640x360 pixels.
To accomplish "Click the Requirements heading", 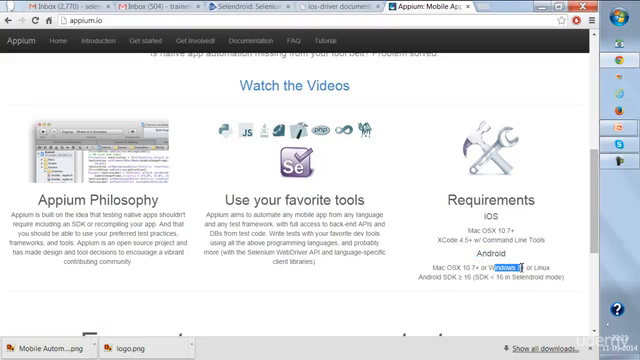I will 491,200.
